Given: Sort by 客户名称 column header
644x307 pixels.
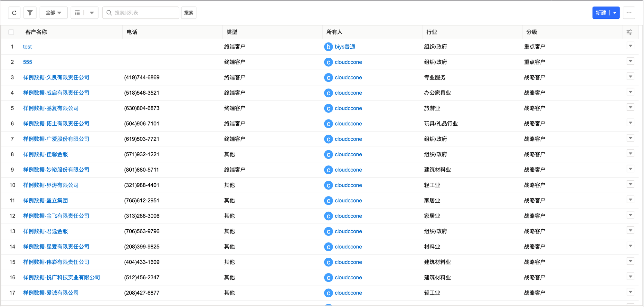Looking at the screenshot, I should point(36,32).
